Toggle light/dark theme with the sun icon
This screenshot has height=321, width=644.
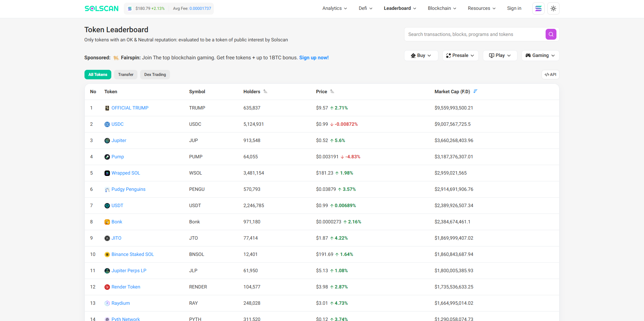tap(553, 8)
